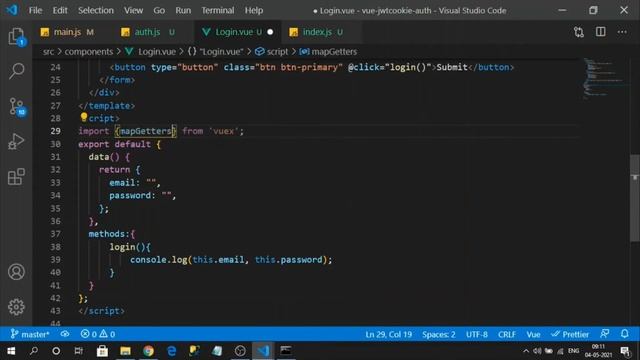Open Microsoft Store from the taskbar
Image resolution: width=640 pixels, height=360 pixels.
pyautogui.click(x=102, y=351)
